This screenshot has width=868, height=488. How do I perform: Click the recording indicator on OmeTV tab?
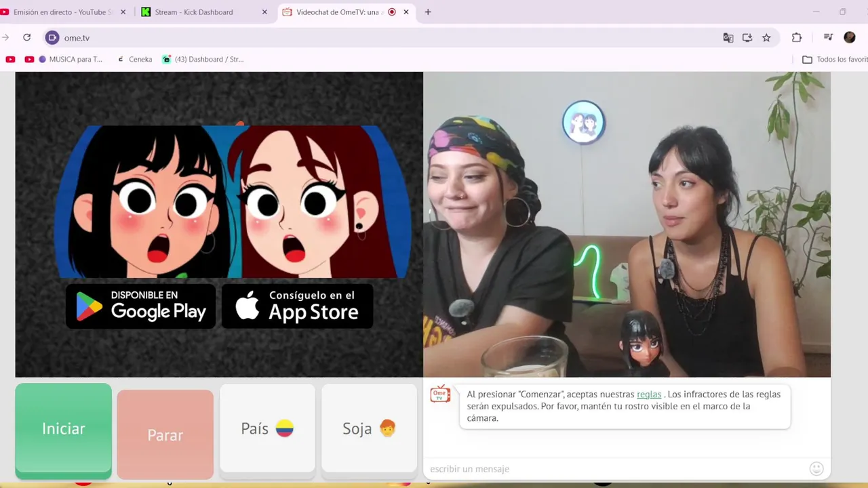392,12
